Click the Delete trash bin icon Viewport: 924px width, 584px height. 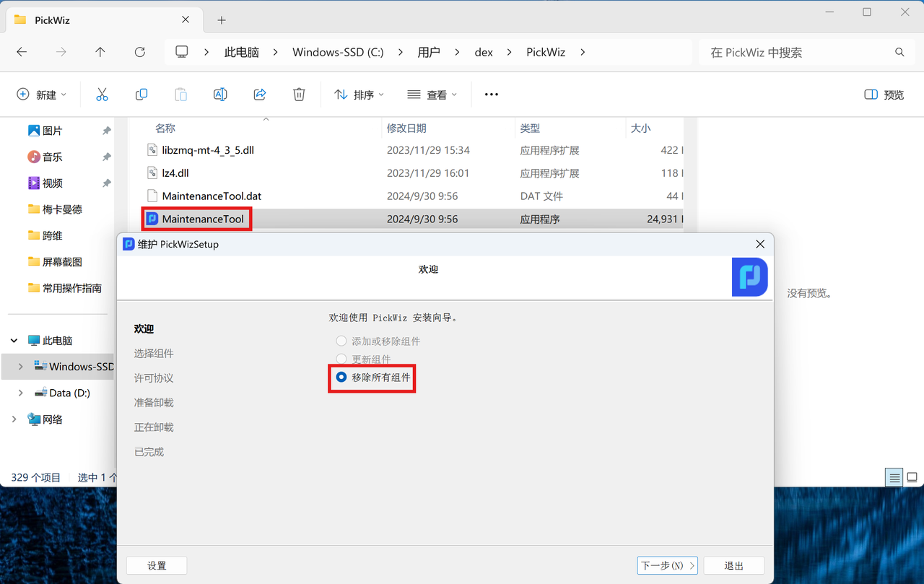[299, 95]
